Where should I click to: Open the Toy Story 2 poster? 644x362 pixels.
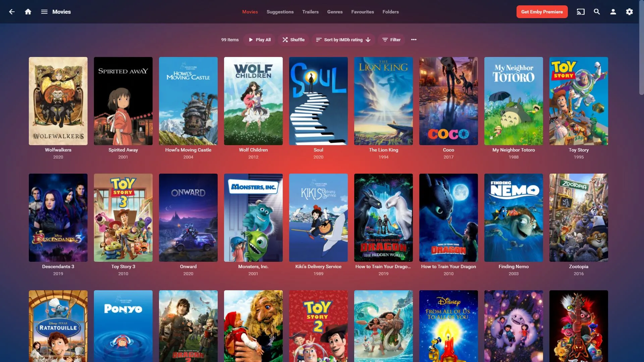(318, 326)
